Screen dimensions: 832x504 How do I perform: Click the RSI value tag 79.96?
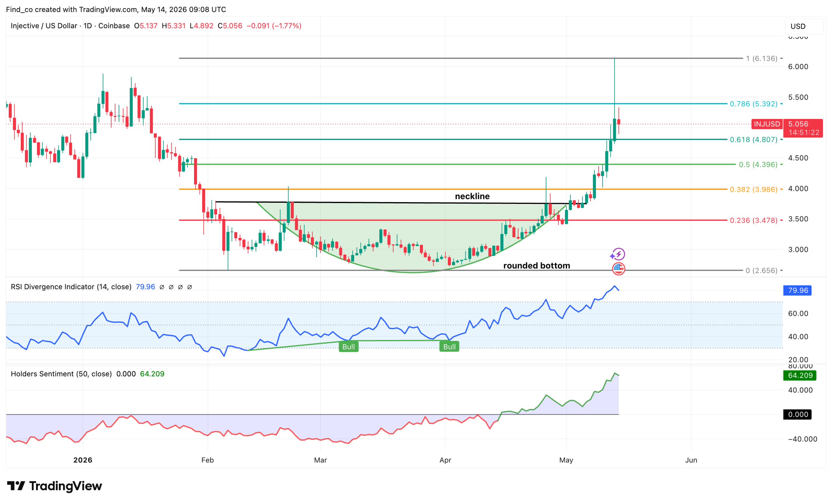point(797,290)
